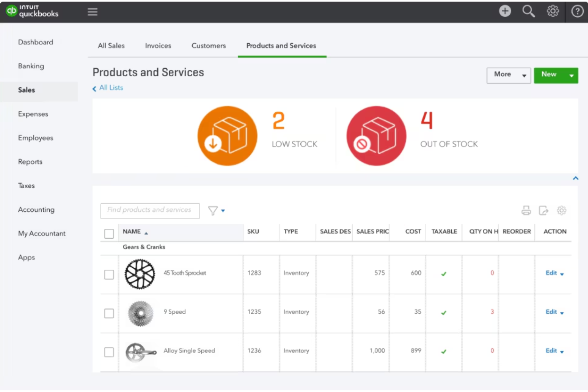
Task: Check the 9 Speed row checkbox
Action: click(109, 313)
